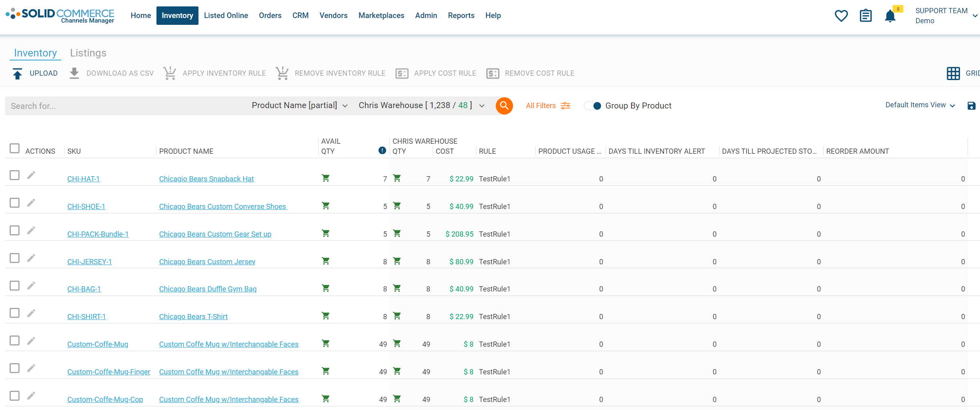Viewport: 980px width, 410px height.
Task: Click warehouse cart icon for CHI-PACK-Bundle-1
Action: [x=397, y=233]
